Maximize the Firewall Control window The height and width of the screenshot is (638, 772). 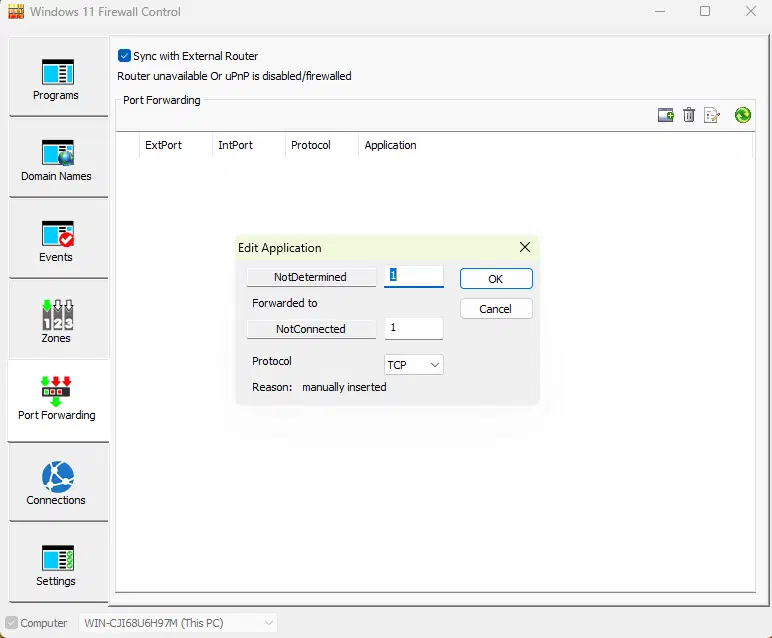click(x=705, y=11)
